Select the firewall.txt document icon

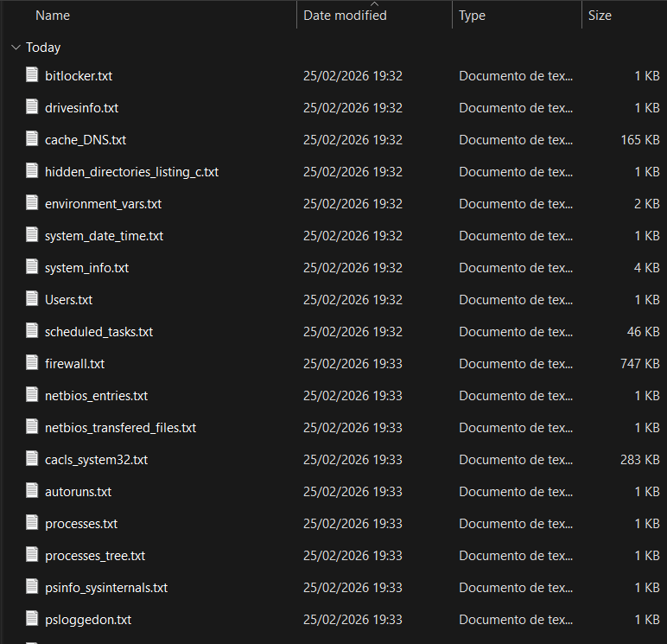[32, 363]
